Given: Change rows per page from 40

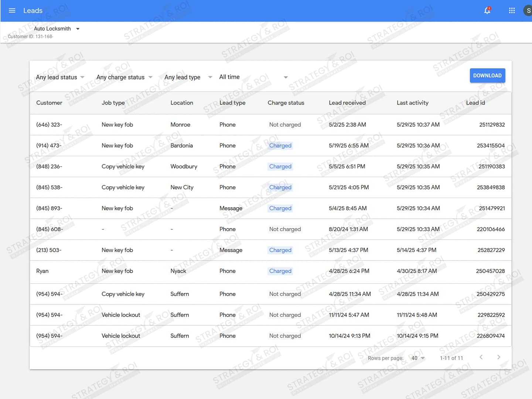Looking at the screenshot, I should coord(418,358).
